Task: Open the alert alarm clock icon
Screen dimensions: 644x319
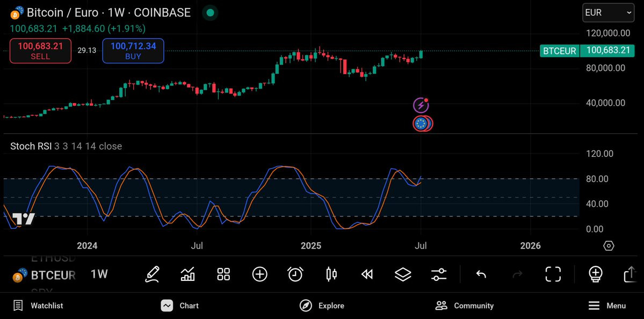Action: coord(295,274)
